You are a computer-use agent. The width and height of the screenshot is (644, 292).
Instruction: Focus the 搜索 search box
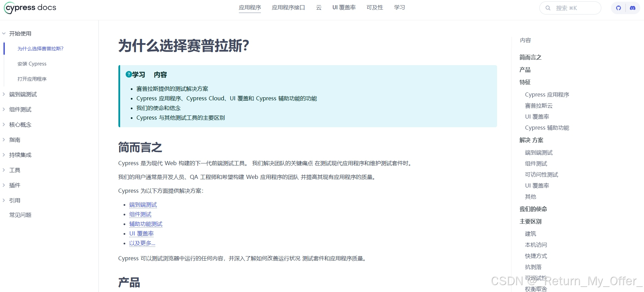(x=570, y=8)
